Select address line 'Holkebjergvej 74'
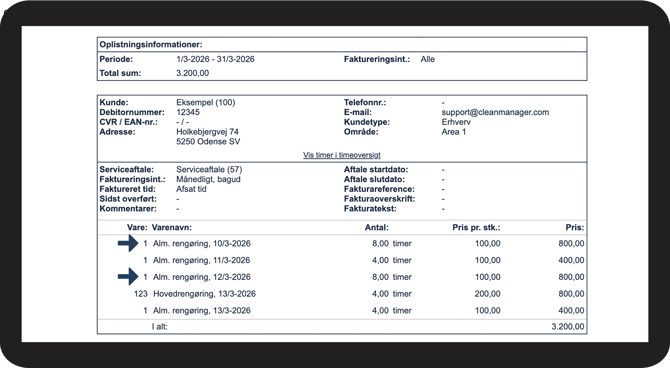Screen dimensions: 670x368 click(x=207, y=132)
